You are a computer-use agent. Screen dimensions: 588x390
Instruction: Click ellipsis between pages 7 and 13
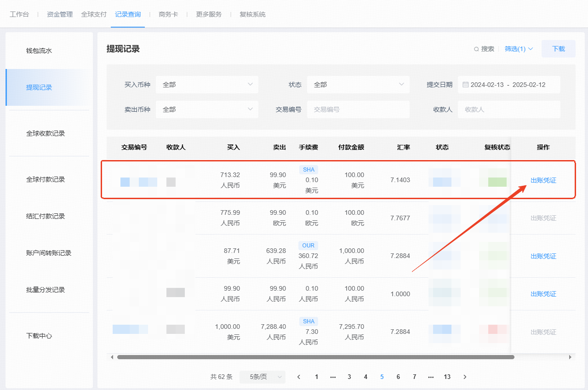[x=431, y=377]
